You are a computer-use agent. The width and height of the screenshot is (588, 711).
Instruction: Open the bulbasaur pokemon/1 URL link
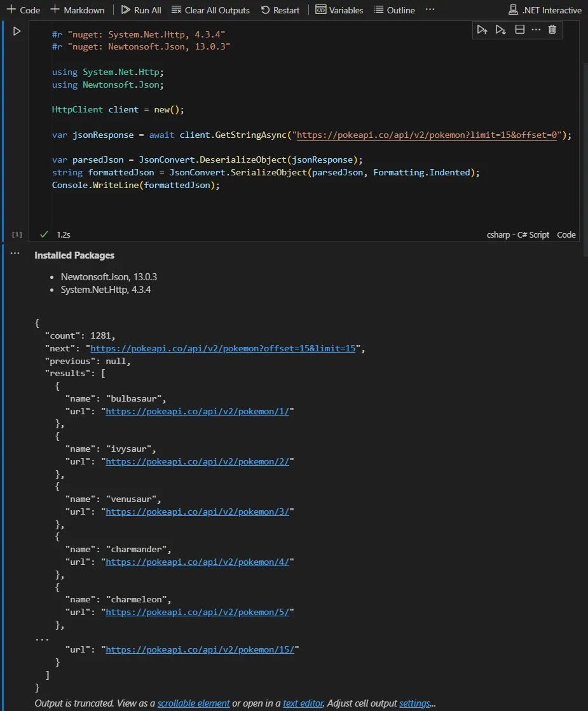[197, 411]
